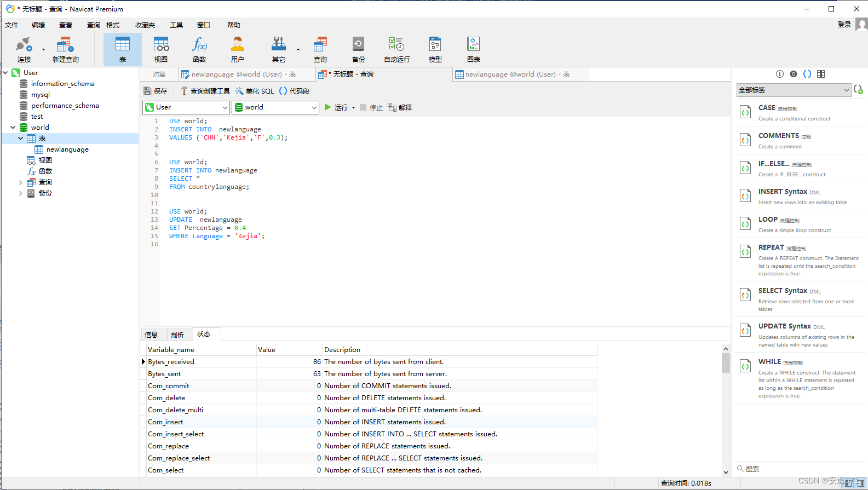This screenshot has height=490, width=868.
Task: Click the scroll down arrow in status table
Action: click(726, 472)
